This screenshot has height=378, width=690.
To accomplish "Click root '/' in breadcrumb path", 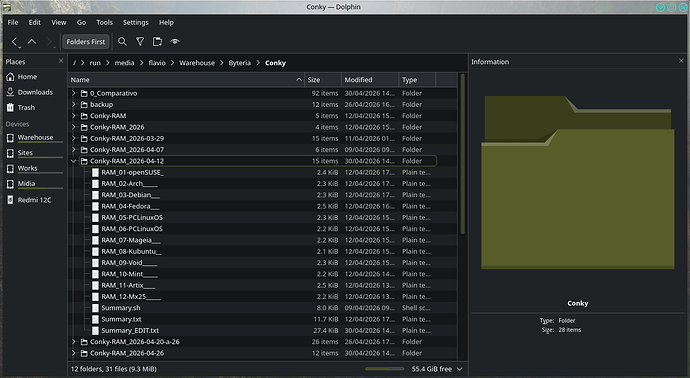I will [74, 63].
